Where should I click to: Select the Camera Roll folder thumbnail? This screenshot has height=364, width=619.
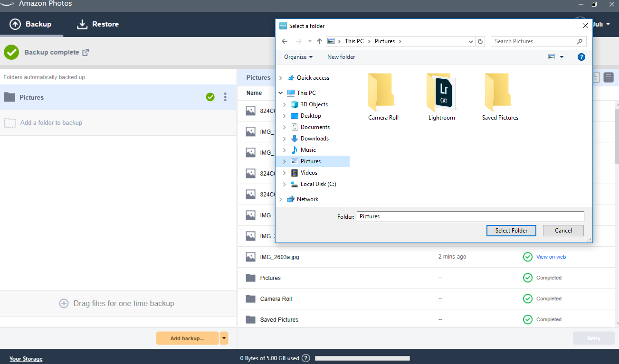(383, 97)
